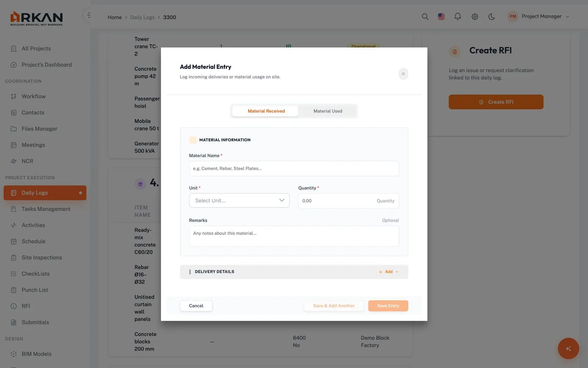This screenshot has height=368, width=588.
Task: Open Submittals in sidebar
Action: (x=45, y=322)
